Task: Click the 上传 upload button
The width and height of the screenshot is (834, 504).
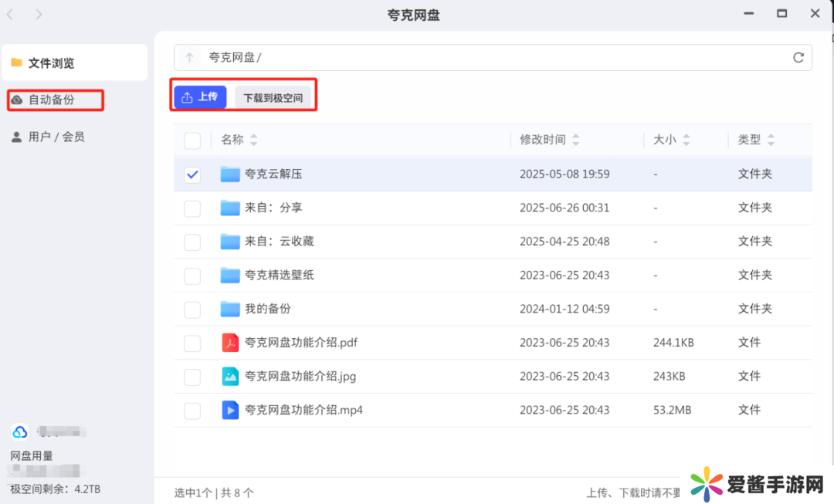Action: [200, 97]
